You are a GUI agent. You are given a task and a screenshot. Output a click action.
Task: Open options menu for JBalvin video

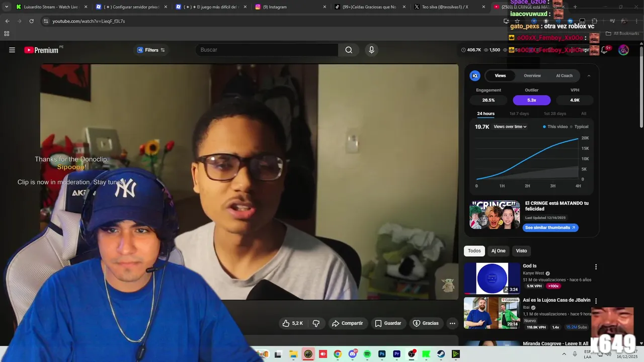[x=596, y=301]
